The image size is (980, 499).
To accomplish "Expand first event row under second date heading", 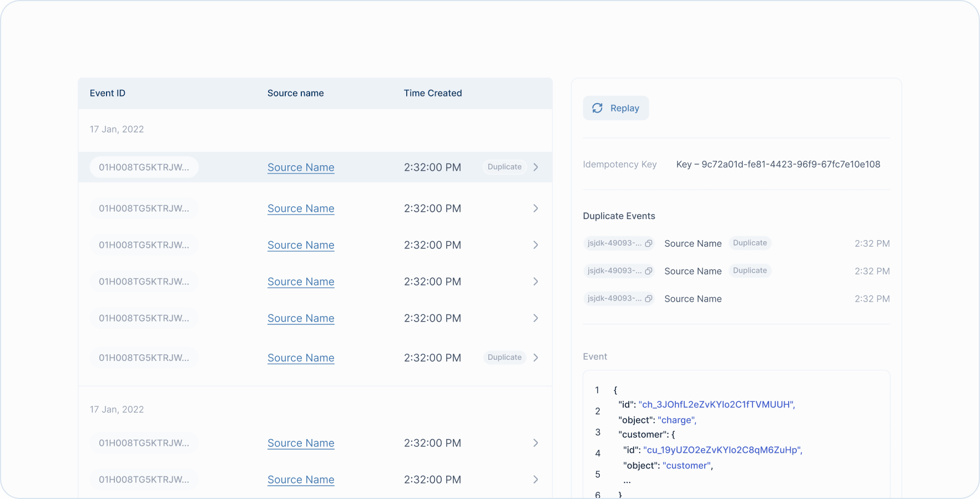I will pyautogui.click(x=536, y=443).
